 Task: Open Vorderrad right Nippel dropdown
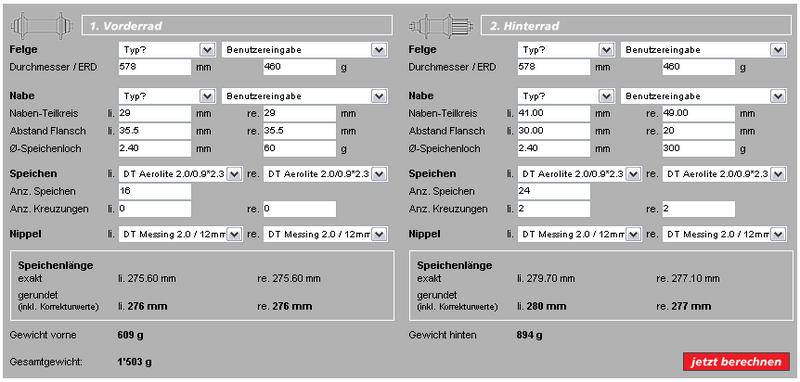click(x=326, y=234)
